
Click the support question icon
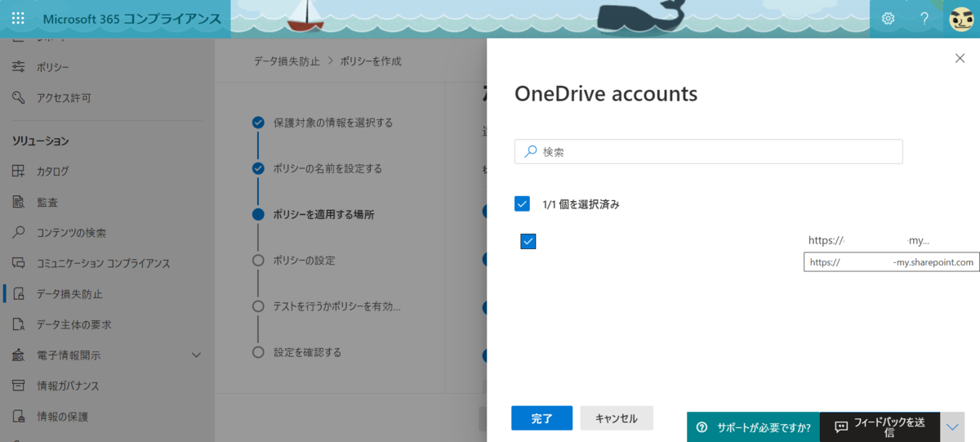point(702,427)
